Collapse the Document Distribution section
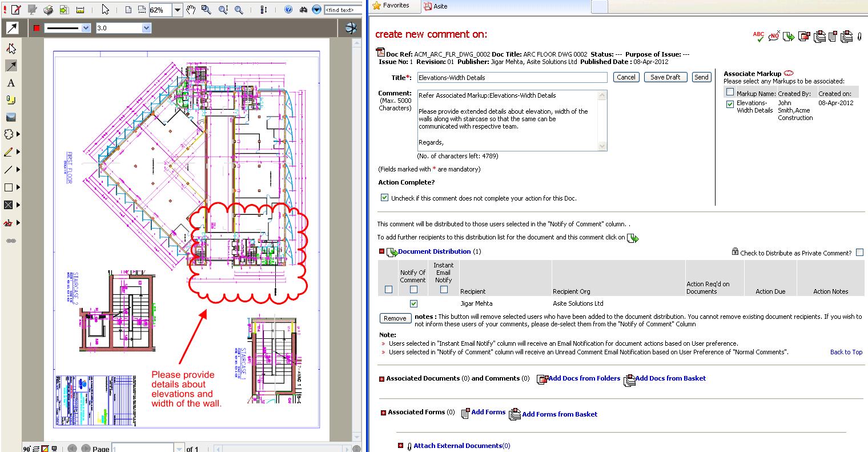868x452 pixels. pos(382,251)
